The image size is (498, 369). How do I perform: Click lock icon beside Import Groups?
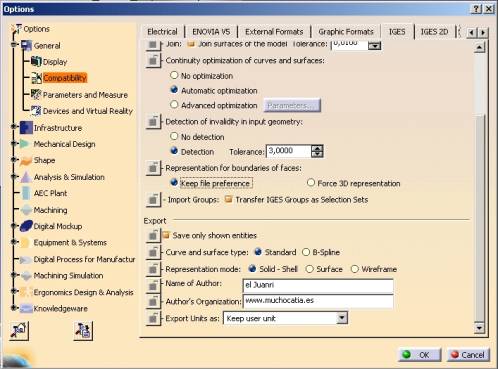tap(153, 200)
